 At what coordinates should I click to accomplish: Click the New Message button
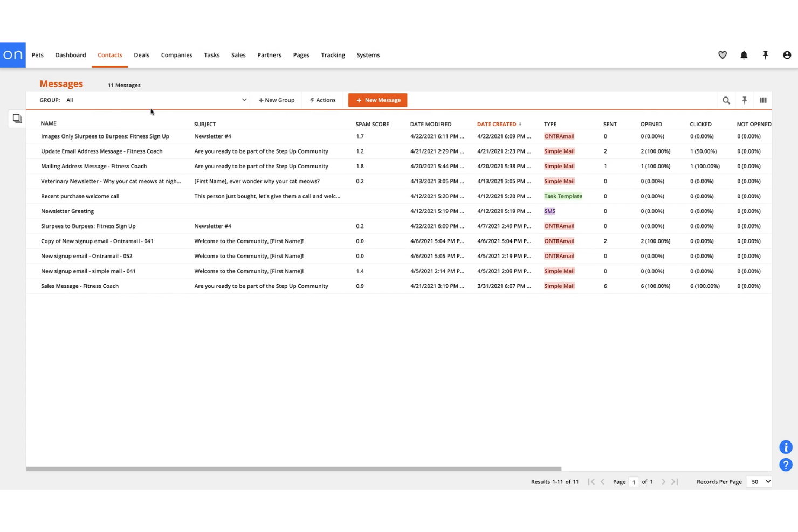click(377, 100)
